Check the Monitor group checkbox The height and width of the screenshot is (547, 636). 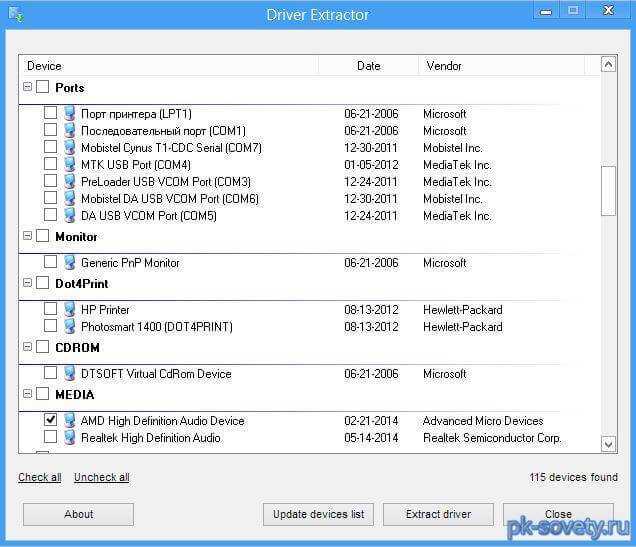tap(43, 236)
